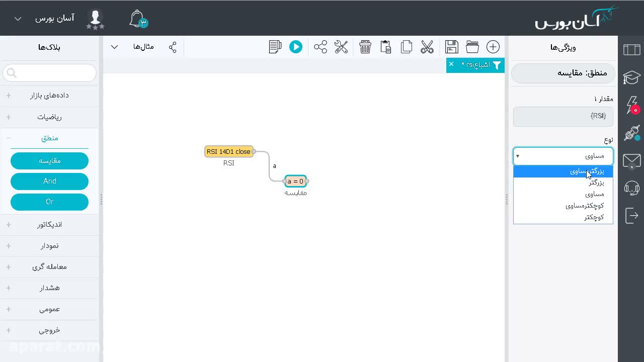This screenshot has width=644, height=362.
Task: Switch to the اشباع rsi tab
Action: pyautogui.click(x=476, y=65)
